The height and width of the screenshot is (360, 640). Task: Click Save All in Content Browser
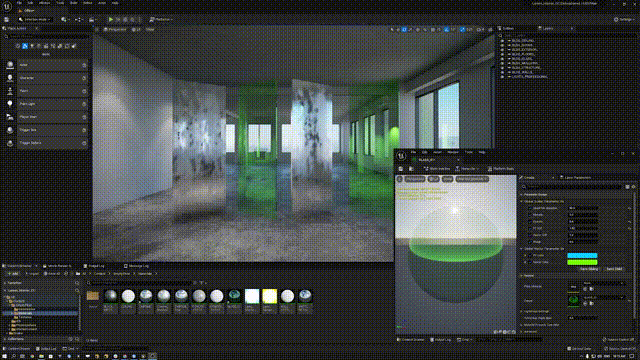pyautogui.click(x=51, y=274)
